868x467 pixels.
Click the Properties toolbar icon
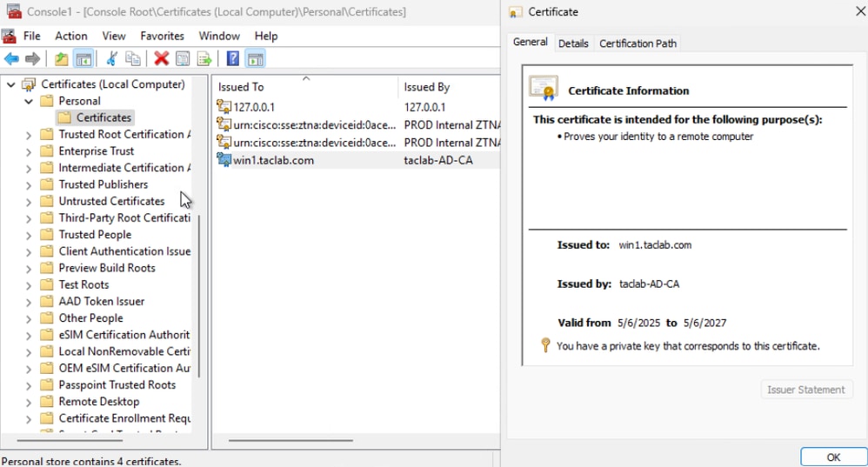click(183, 58)
